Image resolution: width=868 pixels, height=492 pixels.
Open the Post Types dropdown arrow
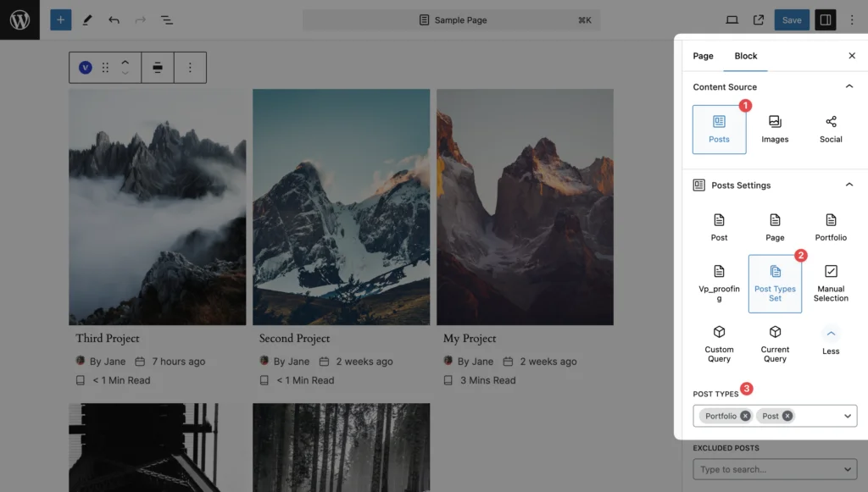pyautogui.click(x=848, y=416)
